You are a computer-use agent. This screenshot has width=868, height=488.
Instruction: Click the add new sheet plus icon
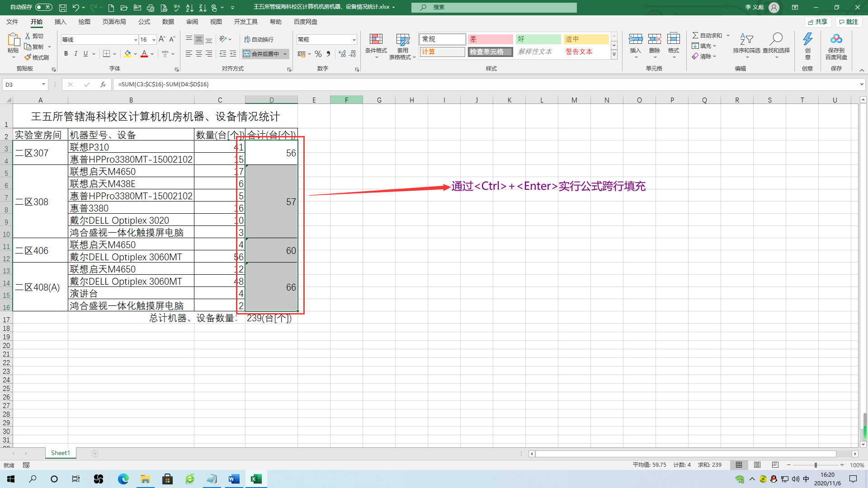coord(95,453)
